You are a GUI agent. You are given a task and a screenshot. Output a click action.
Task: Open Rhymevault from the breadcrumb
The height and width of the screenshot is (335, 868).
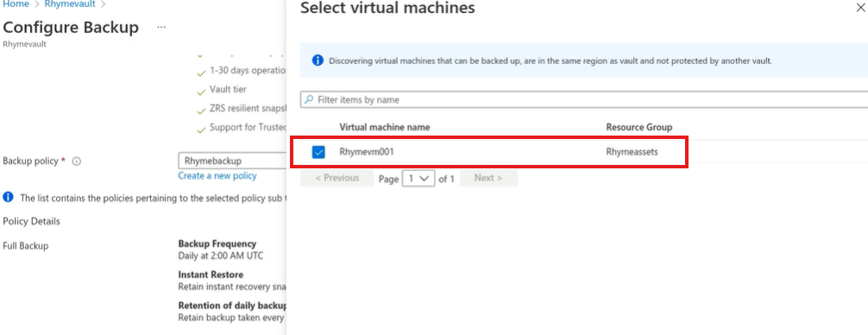pos(70,3)
